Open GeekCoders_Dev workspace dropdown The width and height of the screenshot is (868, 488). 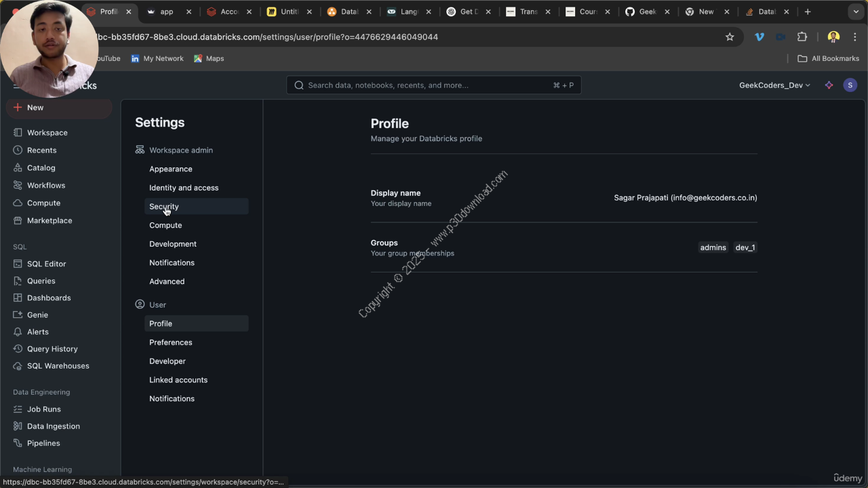click(x=774, y=85)
